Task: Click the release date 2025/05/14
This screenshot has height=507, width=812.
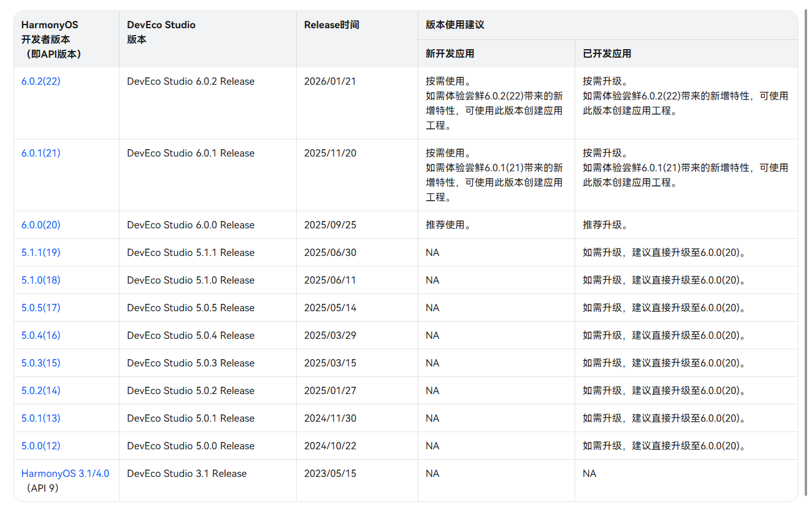Action: click(x=330, y=308)
